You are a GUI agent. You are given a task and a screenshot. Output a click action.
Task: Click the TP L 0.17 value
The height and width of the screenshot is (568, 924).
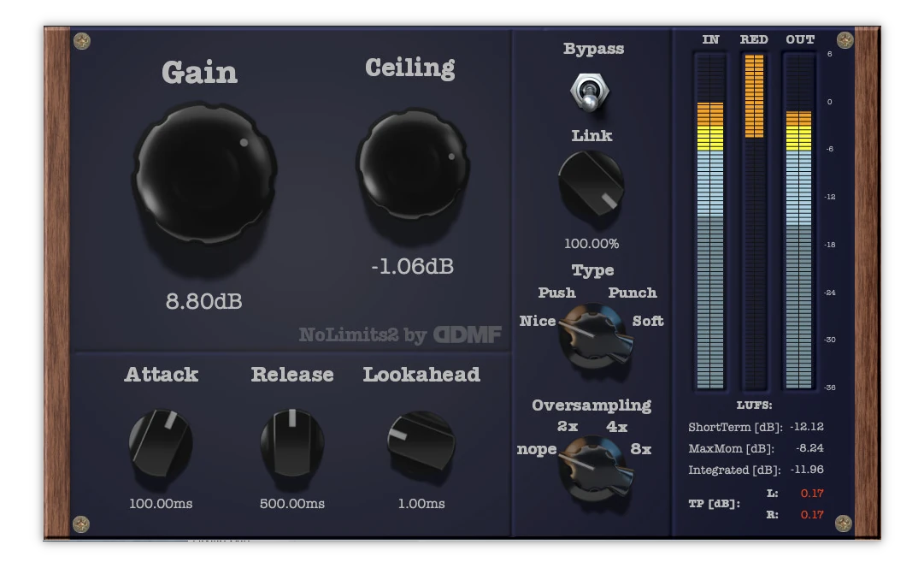coord(812,493)
